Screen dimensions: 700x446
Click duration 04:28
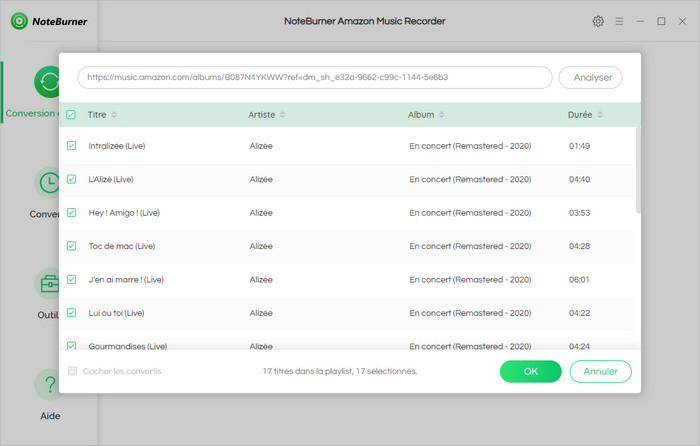coord(579,246)
